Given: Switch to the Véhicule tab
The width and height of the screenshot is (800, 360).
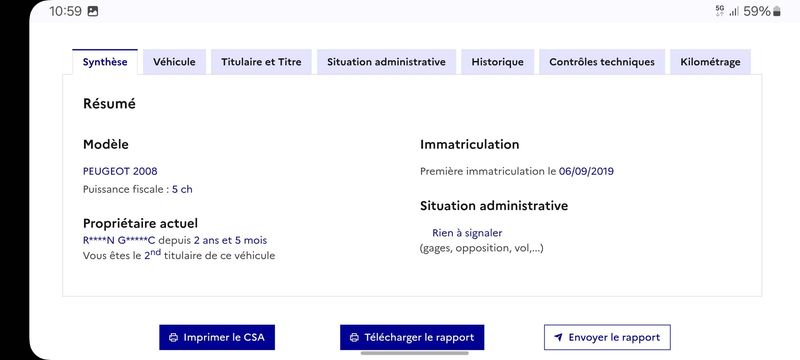Looking at the screenshot, I should coord(174,62).
